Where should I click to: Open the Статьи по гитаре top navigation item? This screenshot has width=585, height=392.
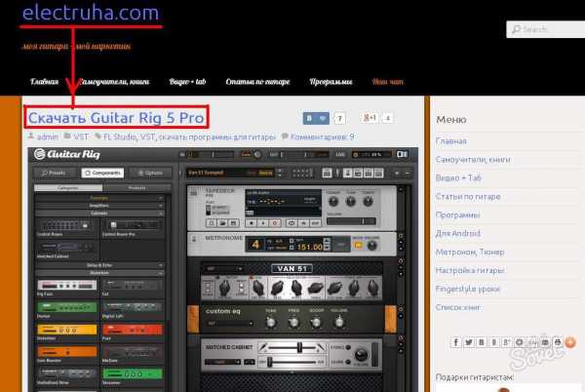pyautogui.click(x=257, y=82)
